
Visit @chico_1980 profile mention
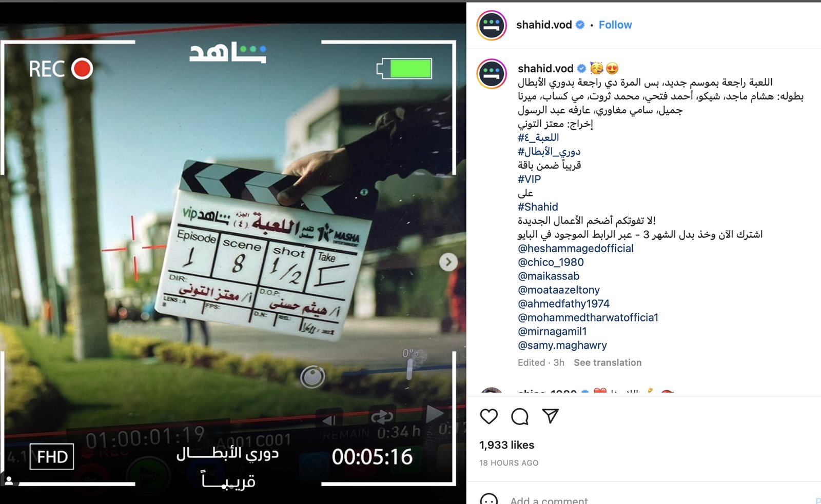(551, 262)
